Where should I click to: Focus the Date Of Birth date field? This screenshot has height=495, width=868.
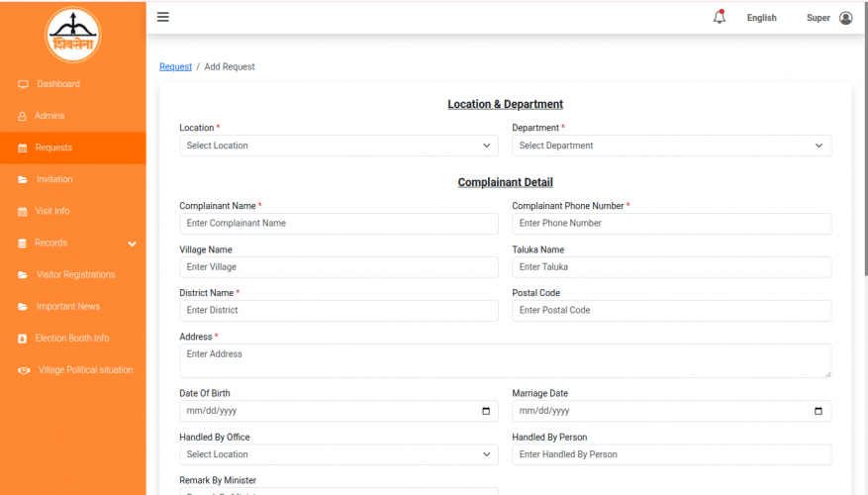(x=338, y=411)
